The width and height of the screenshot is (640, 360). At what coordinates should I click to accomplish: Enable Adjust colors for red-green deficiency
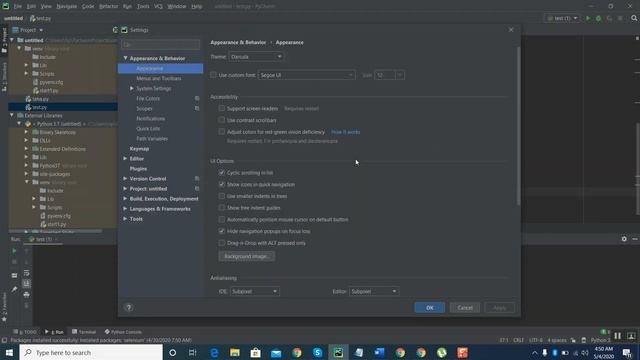[222, 132]
